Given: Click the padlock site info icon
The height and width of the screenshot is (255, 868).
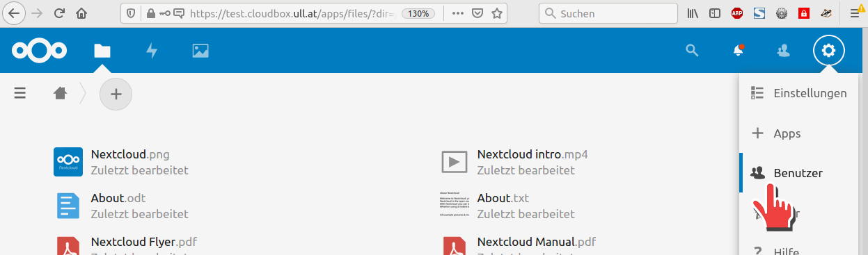Looking at the screenshot, I should point(151,13).
